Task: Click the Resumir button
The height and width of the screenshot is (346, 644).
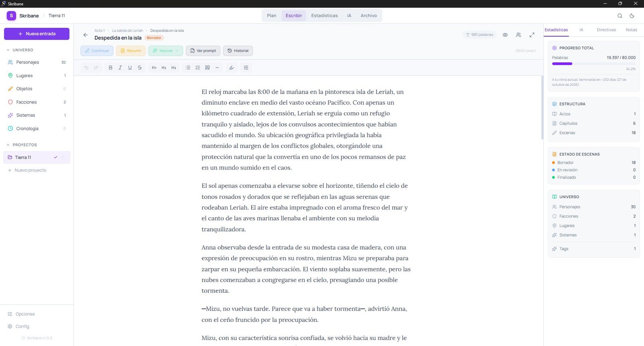Action: point(131,51)
